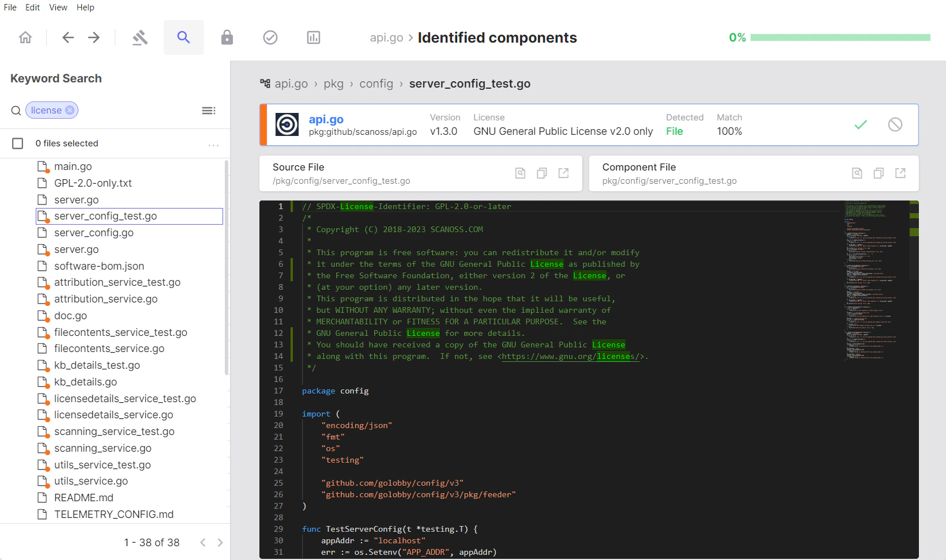Open the gavel detected-components view
The height and width of the screenshot is (560, 946).
140,37
